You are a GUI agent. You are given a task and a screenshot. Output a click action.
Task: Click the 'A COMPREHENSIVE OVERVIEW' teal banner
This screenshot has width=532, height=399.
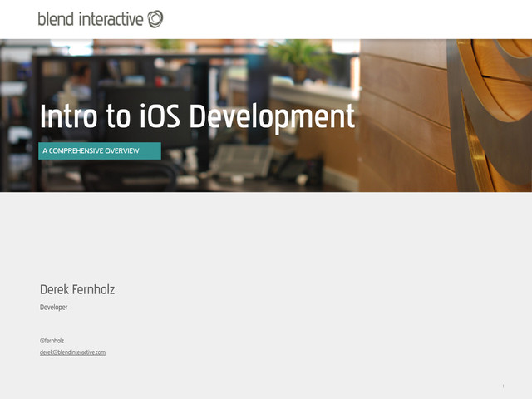click(x=100, y=150)
